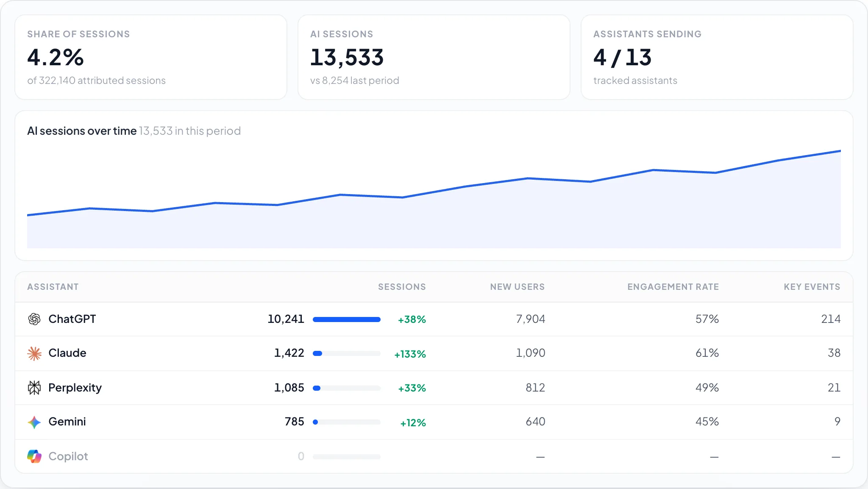Click the AI sessions line chart
Image resolution: width=868 pixels, height=489 pixels.
tap(434, 199)
